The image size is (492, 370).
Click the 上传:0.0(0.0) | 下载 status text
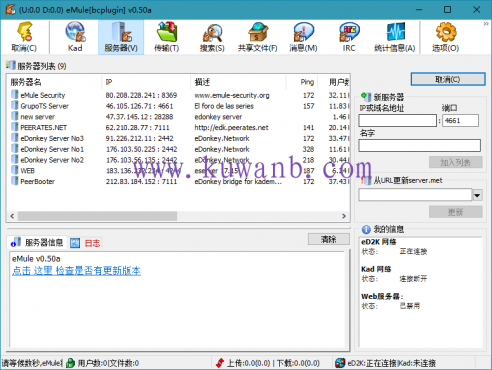click(x=273, y=363)
